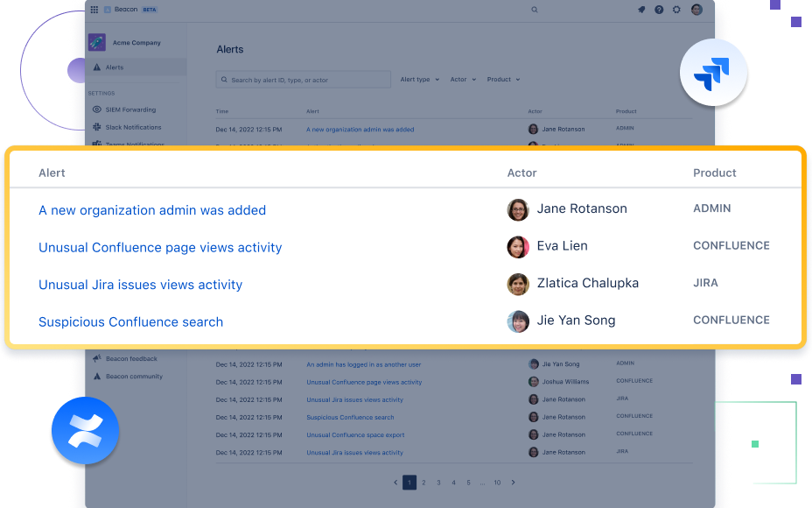Click the Alerts page heading
This screenshot has height=508, width=812.
(x=230, y=49)
